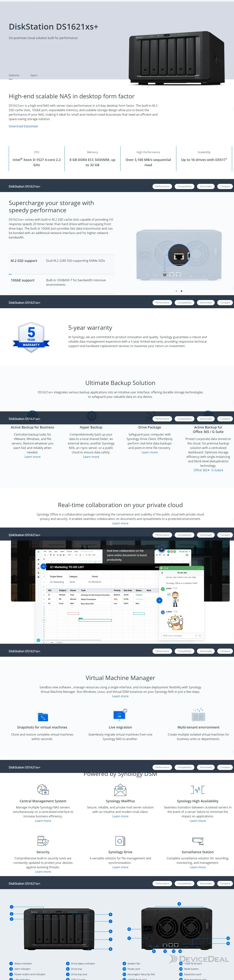The width and height of the screenshot is (234, 980).
Task: Click the Live migration VM icon
Action: 120,715
